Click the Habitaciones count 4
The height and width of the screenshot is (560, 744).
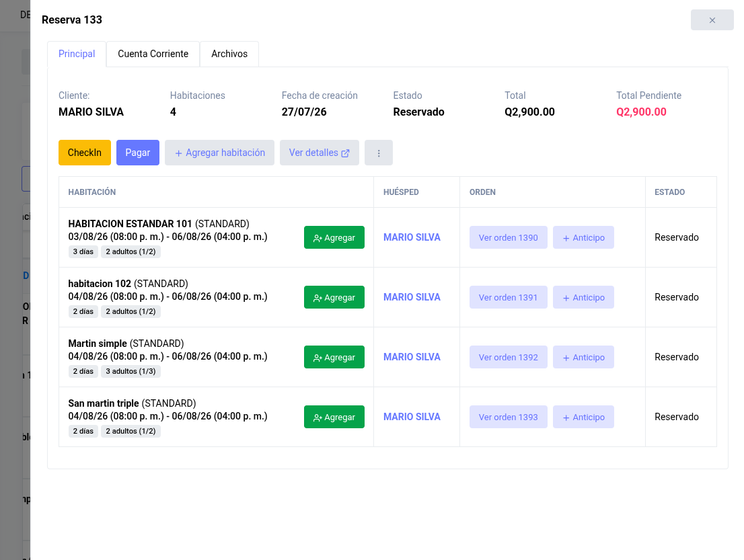(x=173, y=112)
